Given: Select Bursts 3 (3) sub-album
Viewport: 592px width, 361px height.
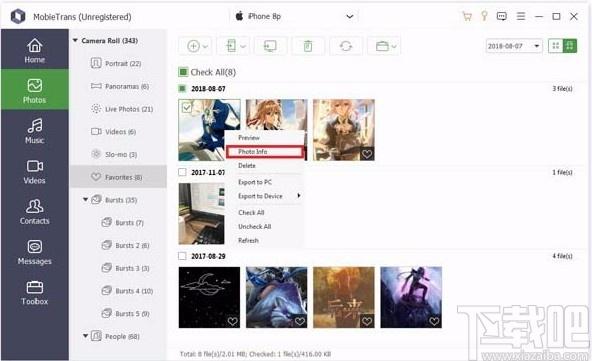Looking at the screenshot, I should click(119, 268).
